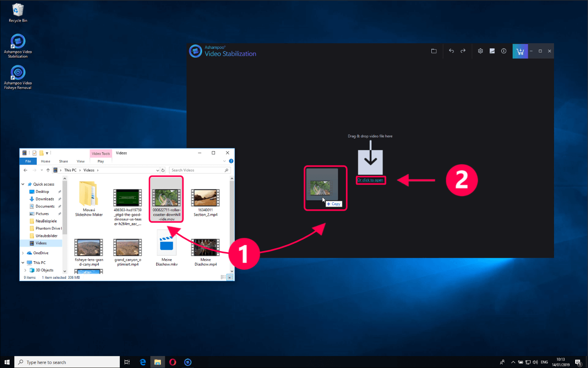Click the redo arrow in Video Stabilization
Screen dimensions: 588x368
coord(463,51)
